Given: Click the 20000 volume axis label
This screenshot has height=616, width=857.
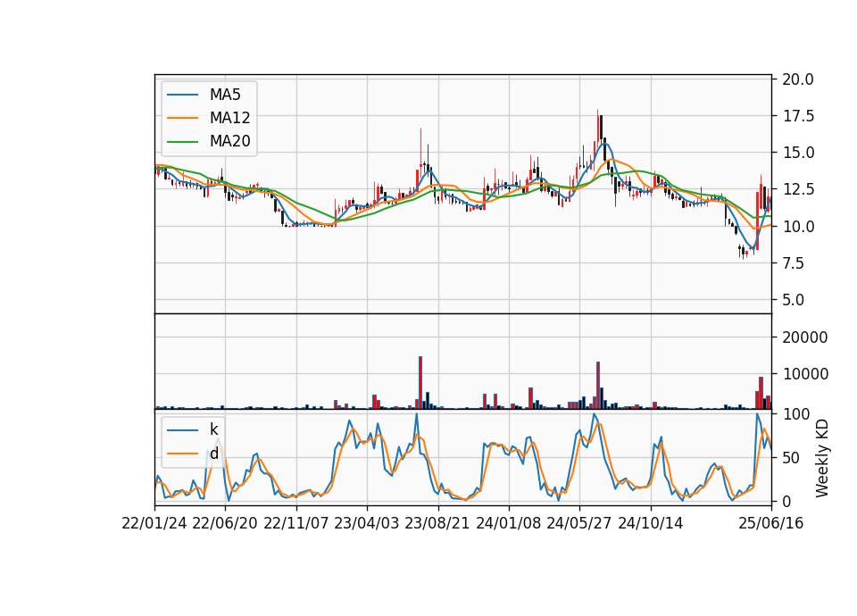Looking at the screenshot, I should pos(805,337).
